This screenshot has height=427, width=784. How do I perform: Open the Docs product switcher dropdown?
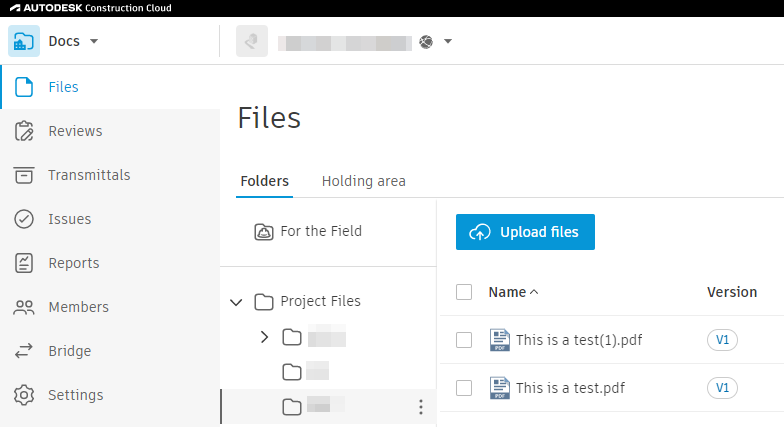coord(94,42)
